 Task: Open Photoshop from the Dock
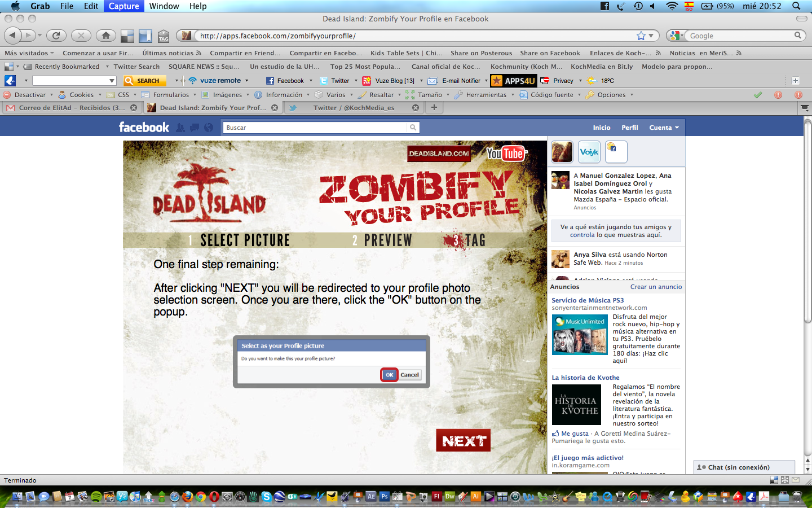(385, 497)
